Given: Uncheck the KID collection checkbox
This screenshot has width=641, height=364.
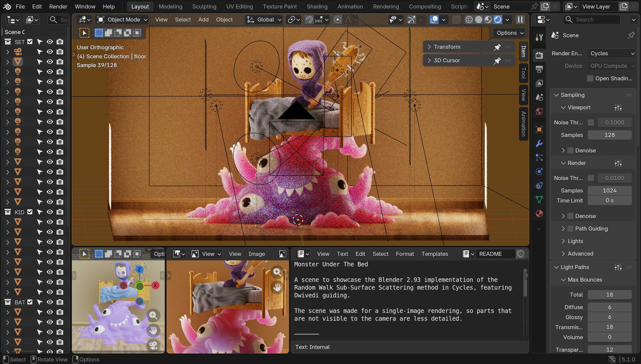Looking at the screenshot, I should click(x=30, y=212).
